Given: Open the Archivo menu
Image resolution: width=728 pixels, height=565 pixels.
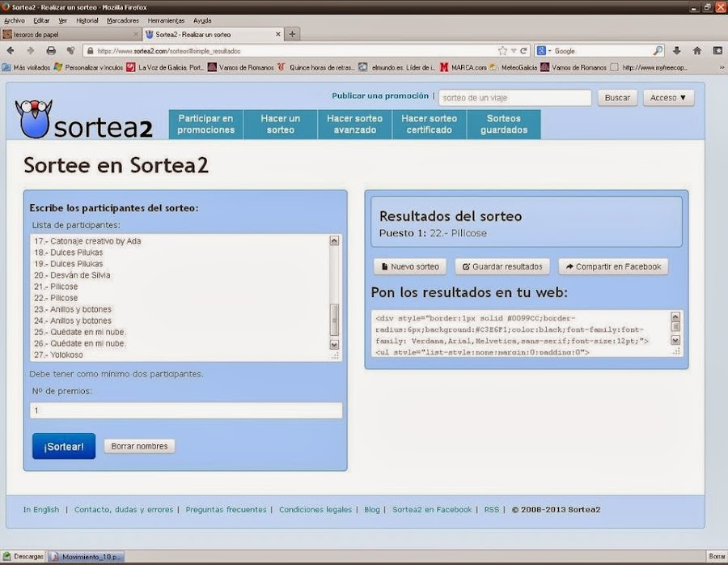Looking at the screenshot, I should [15, 20].
